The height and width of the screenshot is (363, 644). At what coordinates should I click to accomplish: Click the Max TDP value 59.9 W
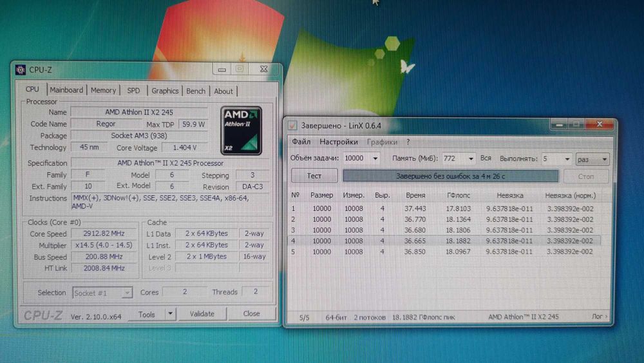(193, 124)
